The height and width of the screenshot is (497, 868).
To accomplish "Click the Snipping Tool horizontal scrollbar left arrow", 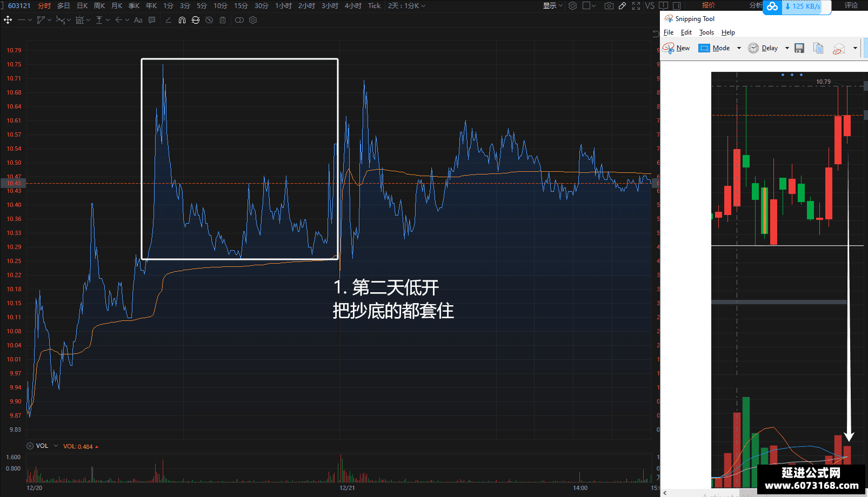I will (665, 493).
